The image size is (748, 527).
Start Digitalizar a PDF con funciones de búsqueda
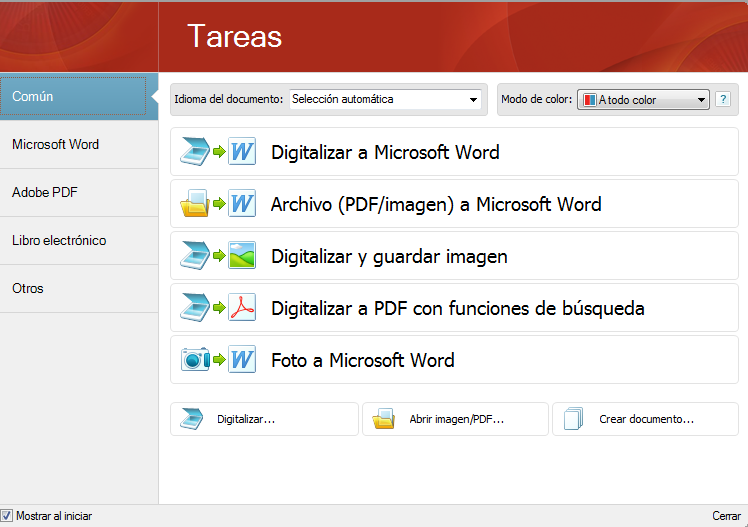[x=457, y=308]
